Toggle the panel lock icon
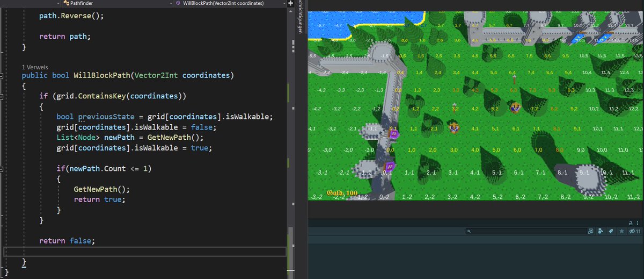Viewport: 644px width, 279px height. click(631, 222)
